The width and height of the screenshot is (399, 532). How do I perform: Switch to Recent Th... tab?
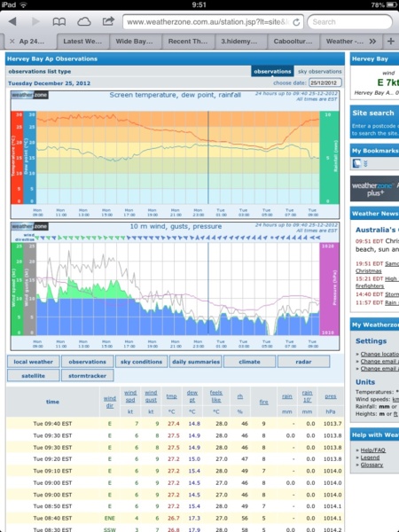(188, 42)
